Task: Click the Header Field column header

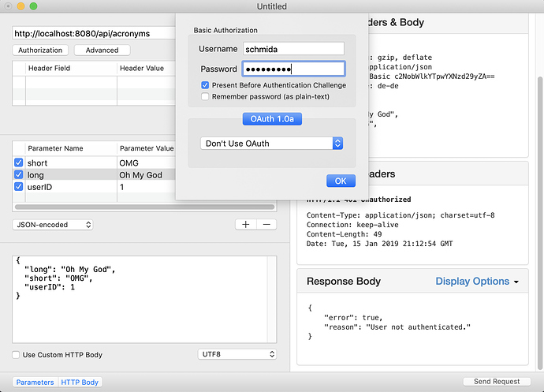Action: tap(71, 68)
